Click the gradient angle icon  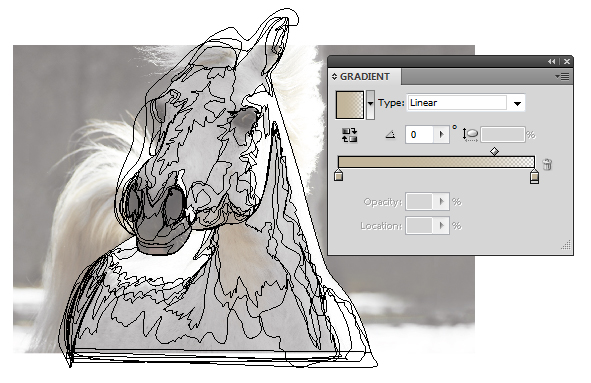(390, 134)
